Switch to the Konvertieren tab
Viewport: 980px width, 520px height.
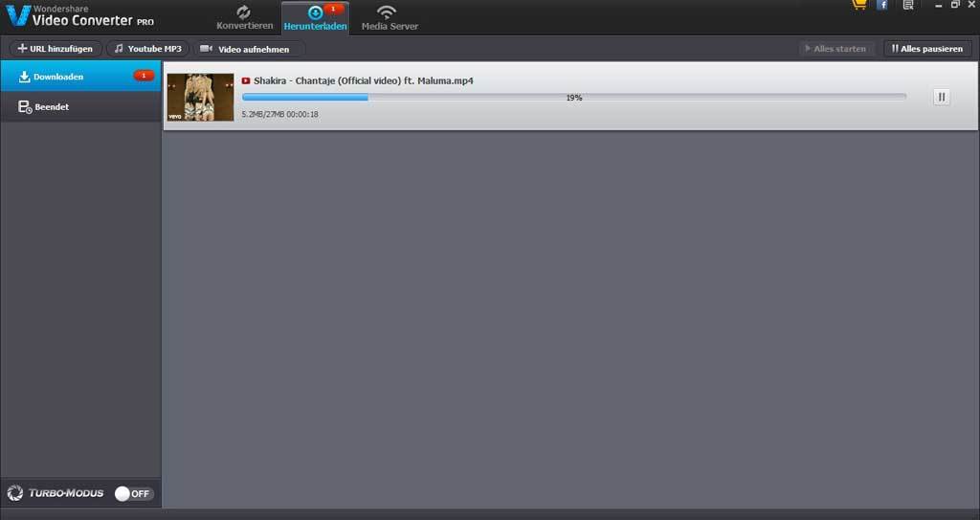[244, 18]
